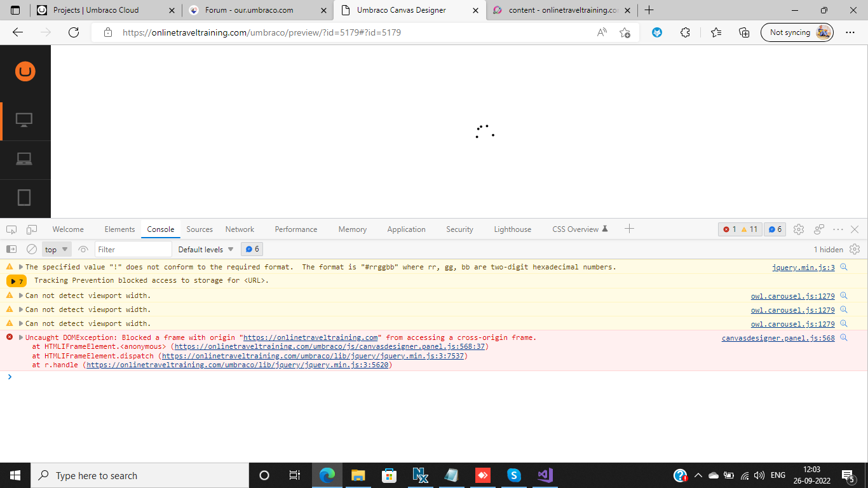Expand the '#rrggbb' format warning message
868x488 pixels.
(x=21, y=267)
